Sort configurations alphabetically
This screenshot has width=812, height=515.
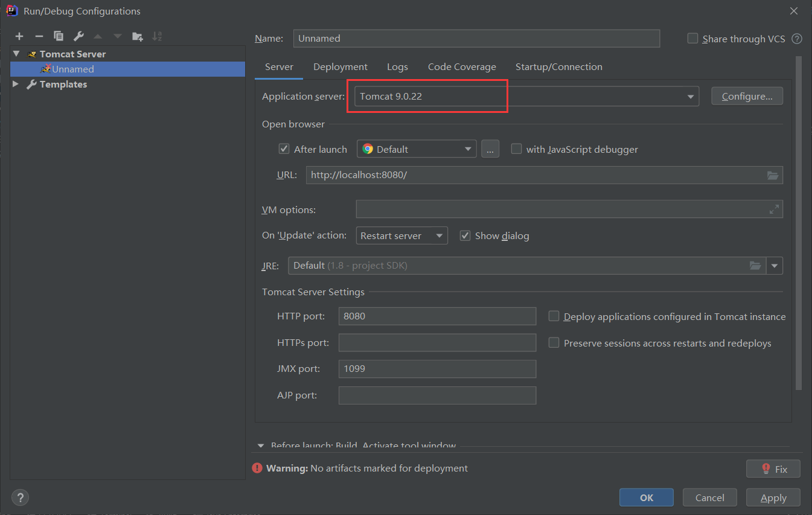click(x=157, y=36)
